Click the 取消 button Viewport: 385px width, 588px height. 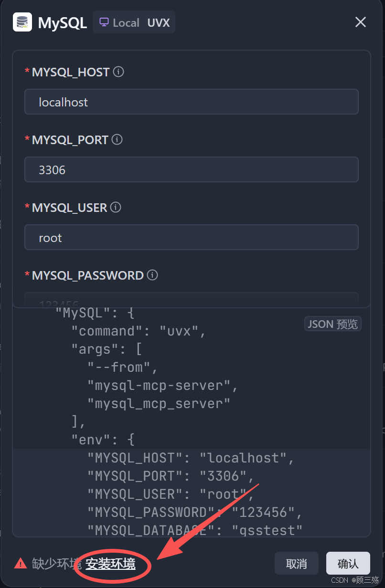pyautogui.click(x=296, y=564)
